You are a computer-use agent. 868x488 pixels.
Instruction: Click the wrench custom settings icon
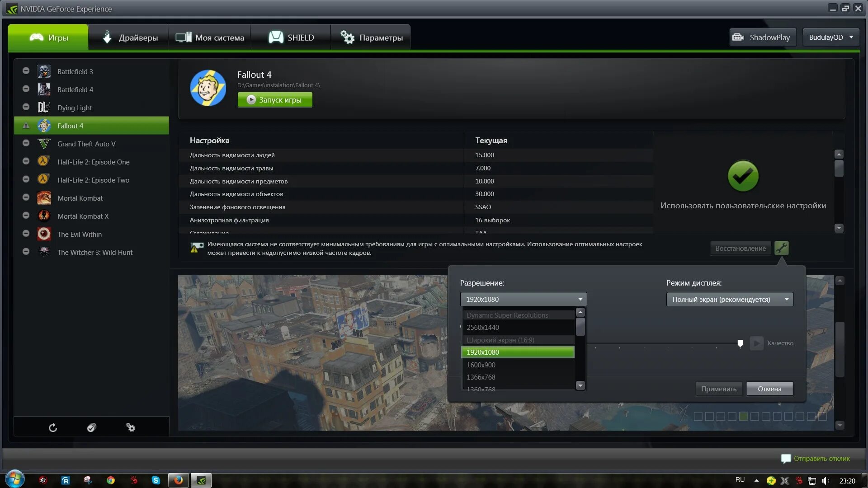[781, 248]
